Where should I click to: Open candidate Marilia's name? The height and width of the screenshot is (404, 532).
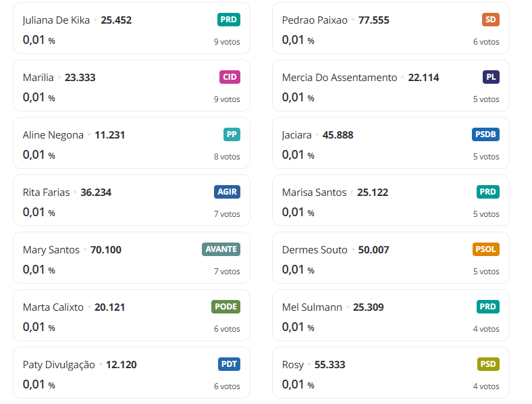pyautogui.click(x=38, y=78)
